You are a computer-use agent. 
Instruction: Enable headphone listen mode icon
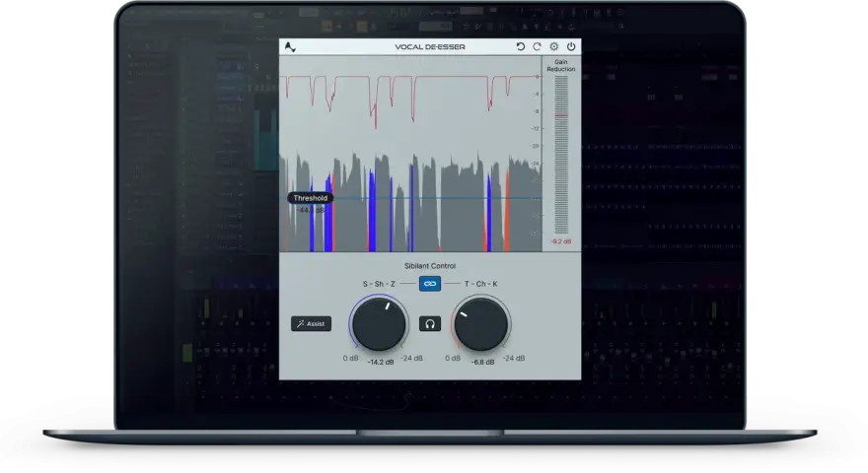point(430,323)
